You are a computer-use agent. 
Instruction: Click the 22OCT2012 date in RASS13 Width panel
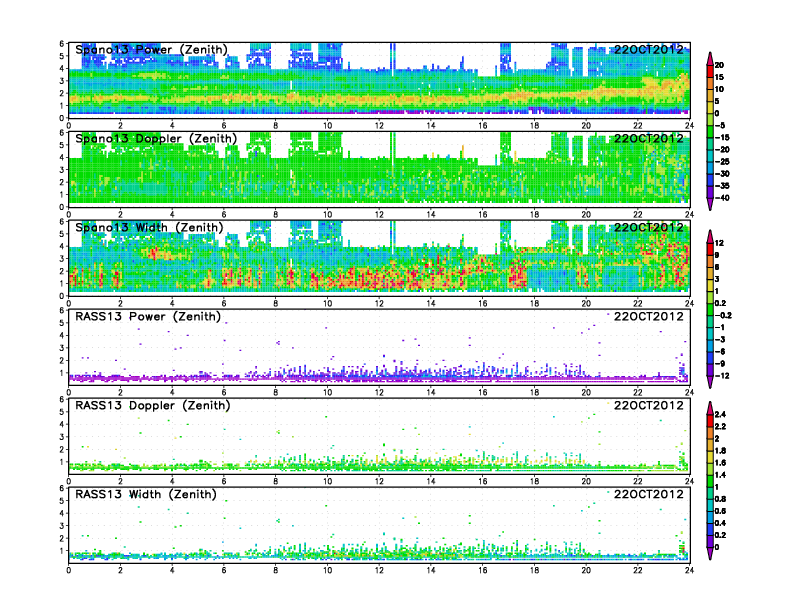tap(648, 495)
